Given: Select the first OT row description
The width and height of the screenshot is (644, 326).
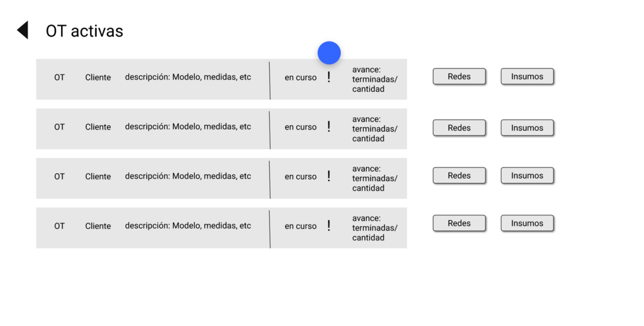Looking at the screenshot, I should coord(187,77).
